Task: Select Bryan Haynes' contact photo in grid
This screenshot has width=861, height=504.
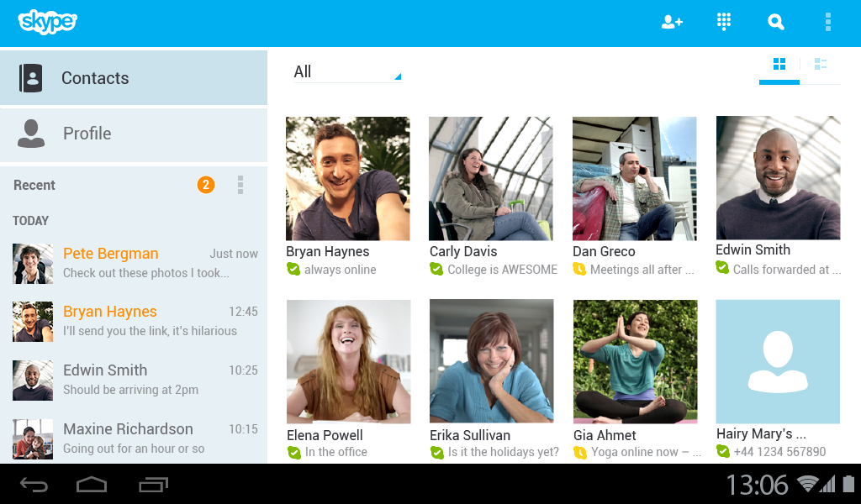Action: click(347, 178)
